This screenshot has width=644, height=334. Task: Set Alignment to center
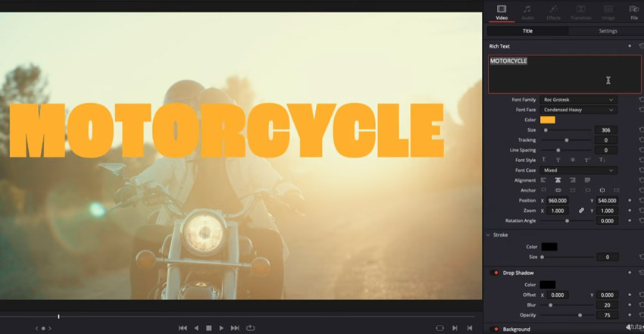tap(558, 180)
